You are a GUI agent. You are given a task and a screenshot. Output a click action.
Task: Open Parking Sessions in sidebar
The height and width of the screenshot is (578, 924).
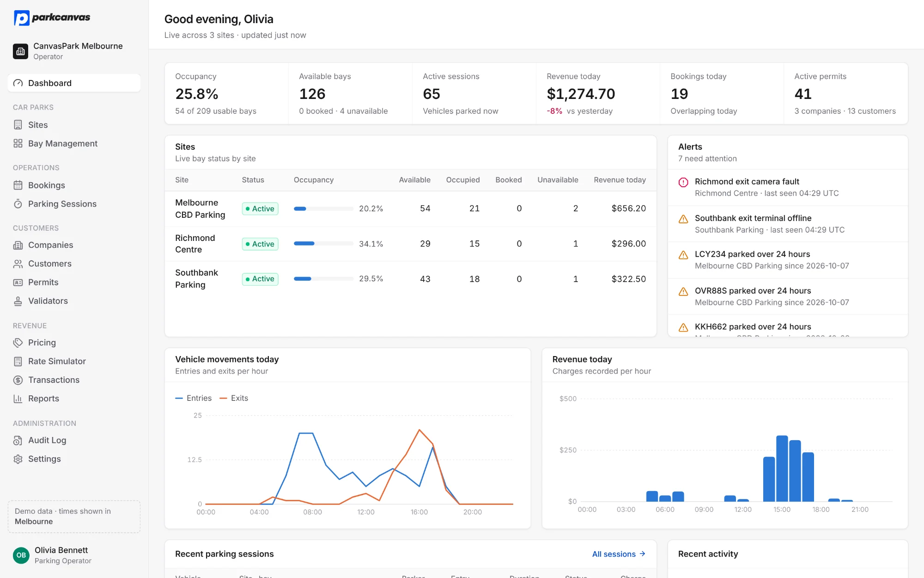[x=74, y=204]
